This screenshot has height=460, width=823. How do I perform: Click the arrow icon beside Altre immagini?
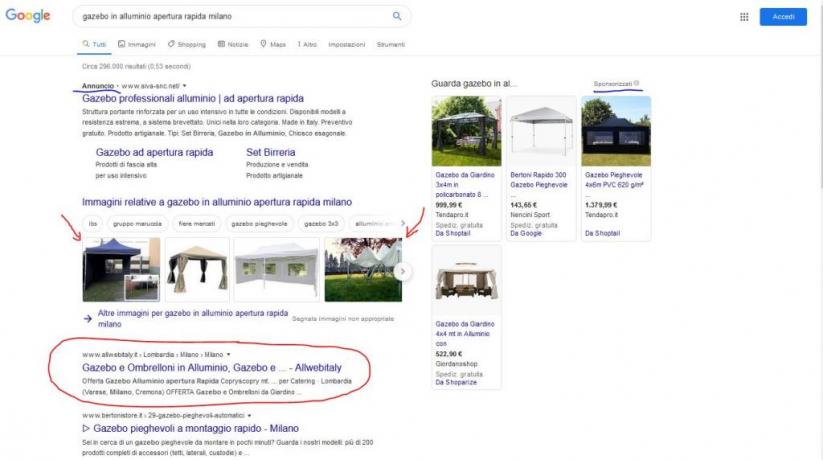(x=88, y=318)
